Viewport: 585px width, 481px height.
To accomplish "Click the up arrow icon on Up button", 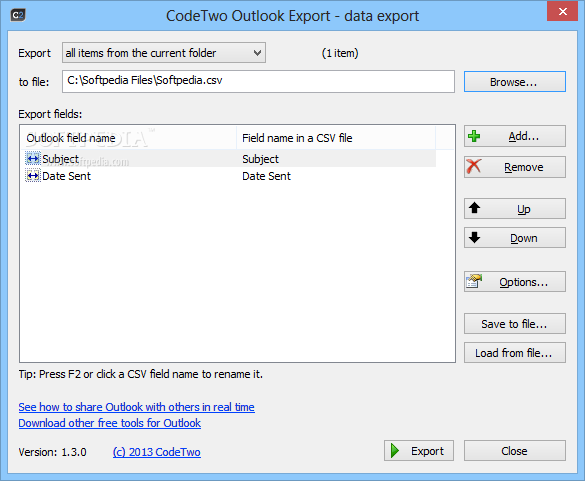I will pyautogui.click(x=475, y=208).
